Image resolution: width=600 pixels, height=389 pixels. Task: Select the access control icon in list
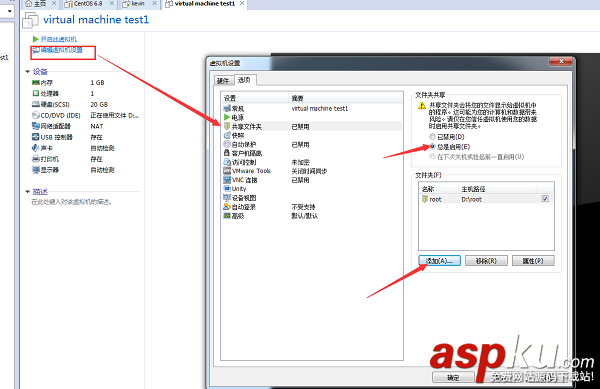(227, 162)
